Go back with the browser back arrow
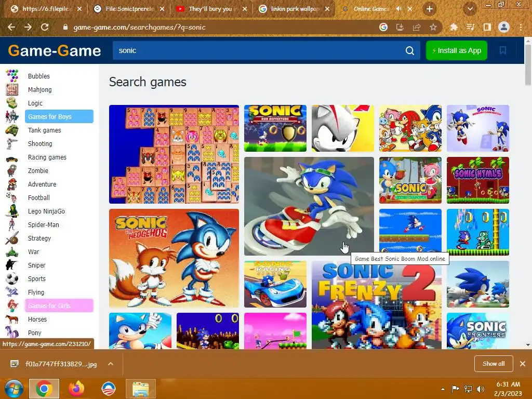 tap(11, 27)
